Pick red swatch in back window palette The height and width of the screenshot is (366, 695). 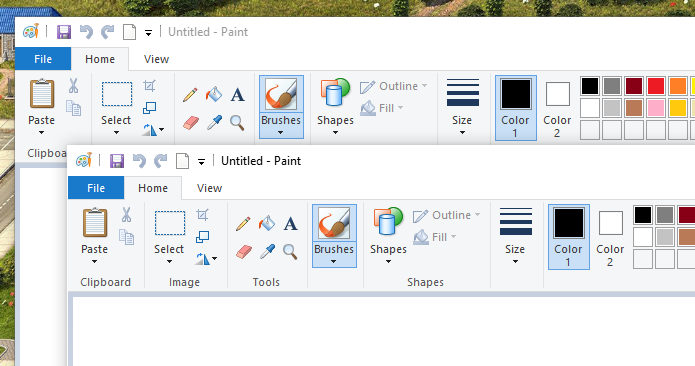point(656,86)
